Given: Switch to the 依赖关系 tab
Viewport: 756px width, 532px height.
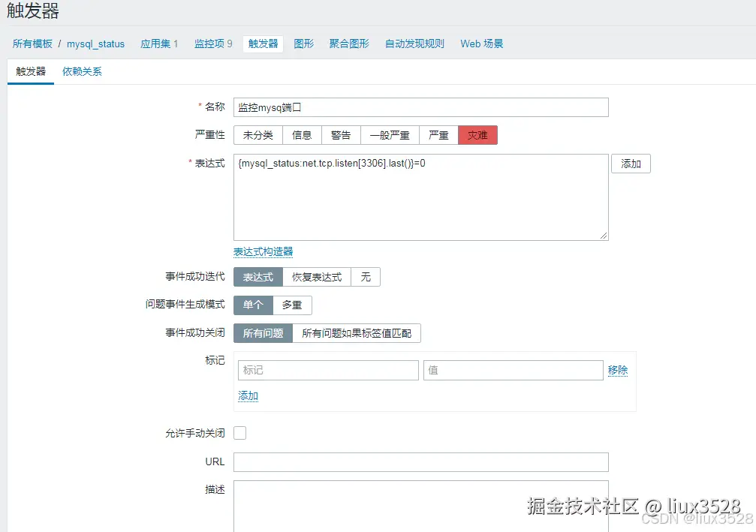Looking at the screenshot, I should click(x=81, y=71).
